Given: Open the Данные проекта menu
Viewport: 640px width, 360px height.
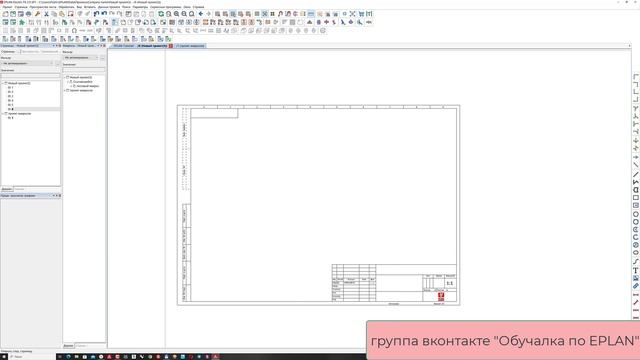Looking at the screenshot, I should 109,7.
